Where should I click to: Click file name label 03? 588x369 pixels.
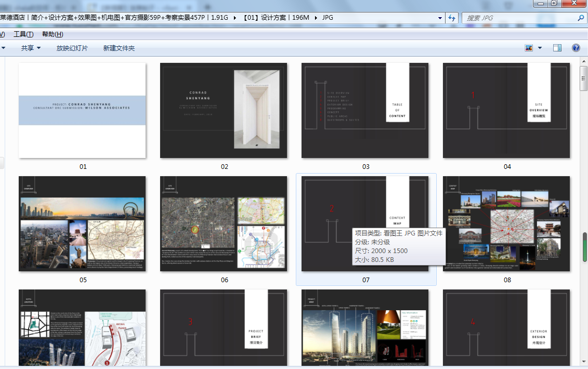click(x=365, y=166)
